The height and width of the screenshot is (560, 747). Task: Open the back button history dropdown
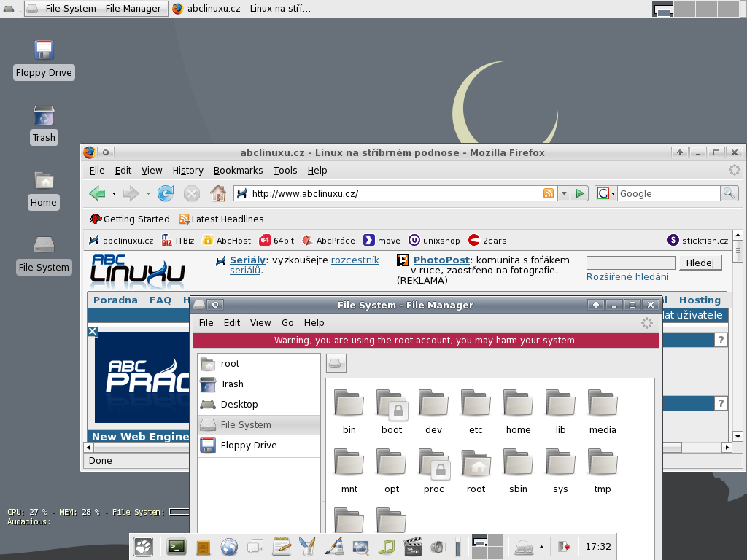click(114, 193)
